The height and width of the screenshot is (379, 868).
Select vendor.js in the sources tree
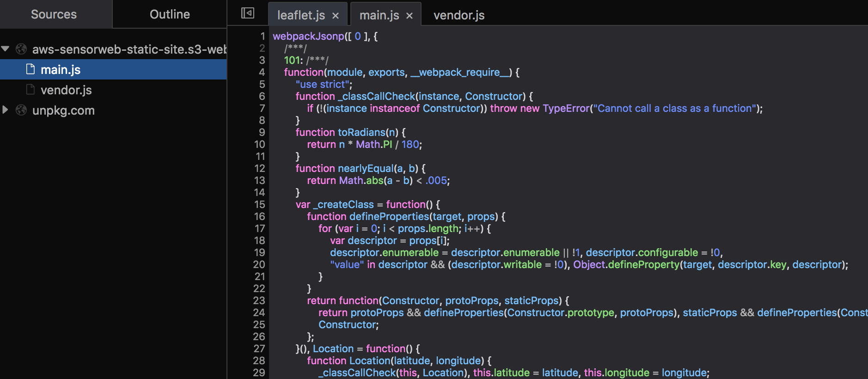113,90
